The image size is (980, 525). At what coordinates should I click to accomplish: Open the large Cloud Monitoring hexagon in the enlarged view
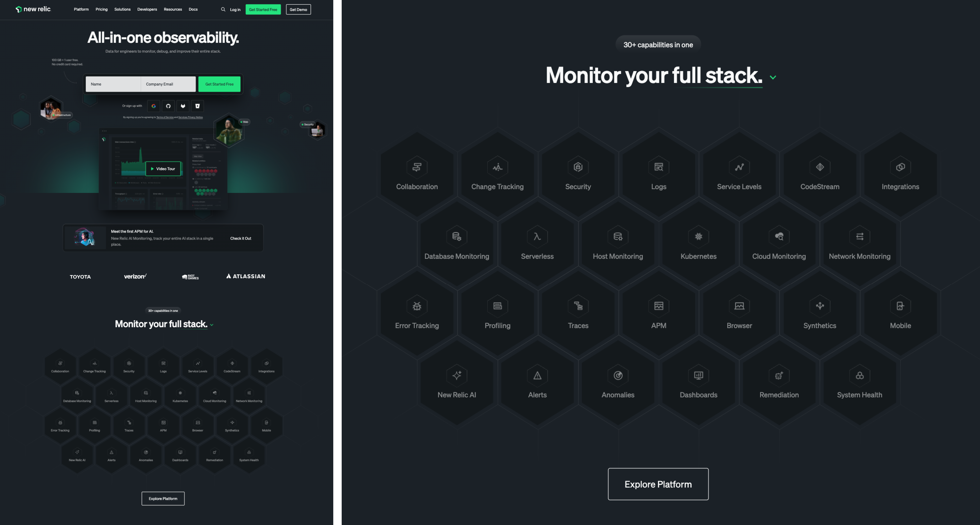[x=779, y=244]
